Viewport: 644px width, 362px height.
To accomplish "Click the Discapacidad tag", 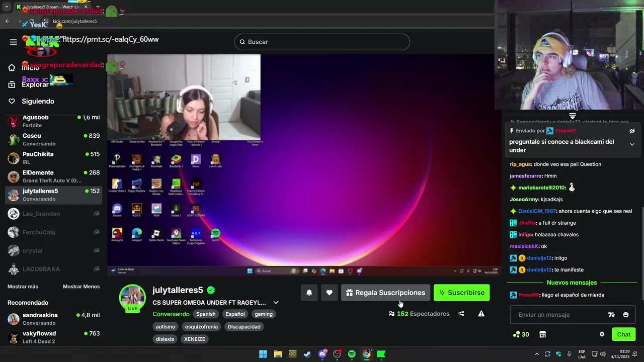I will (244, 327).
